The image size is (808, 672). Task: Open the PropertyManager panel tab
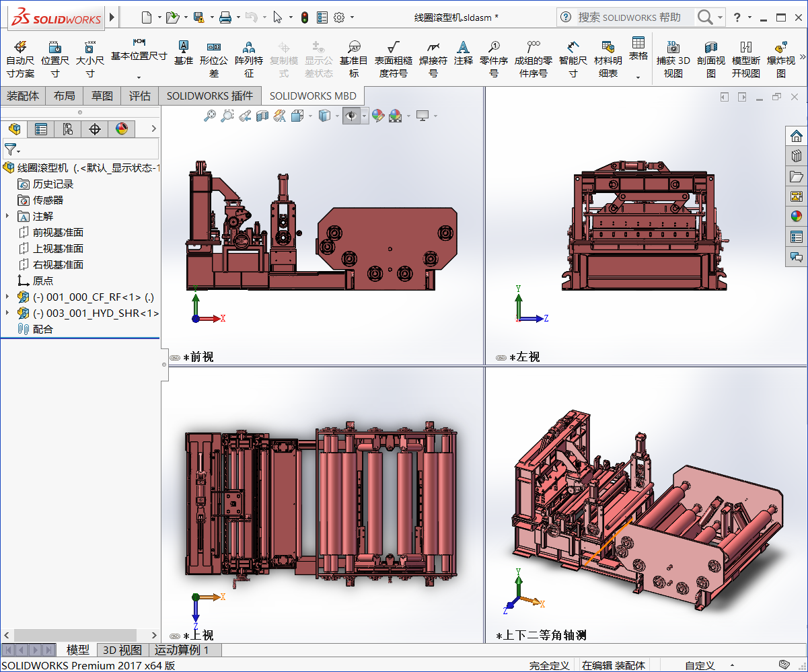[41, 129]
